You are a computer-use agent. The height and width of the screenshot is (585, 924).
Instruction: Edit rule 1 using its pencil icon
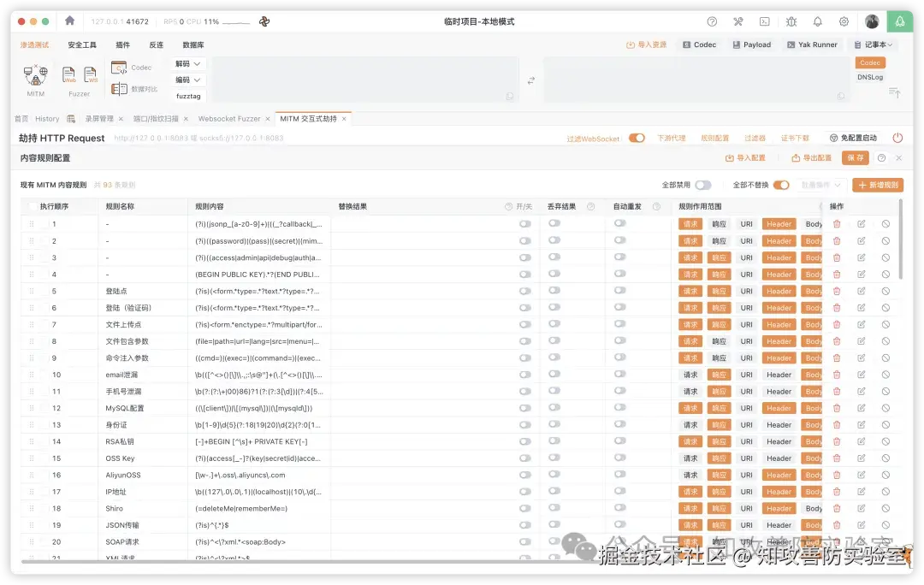pyautogui.click(x=862, y=223)
